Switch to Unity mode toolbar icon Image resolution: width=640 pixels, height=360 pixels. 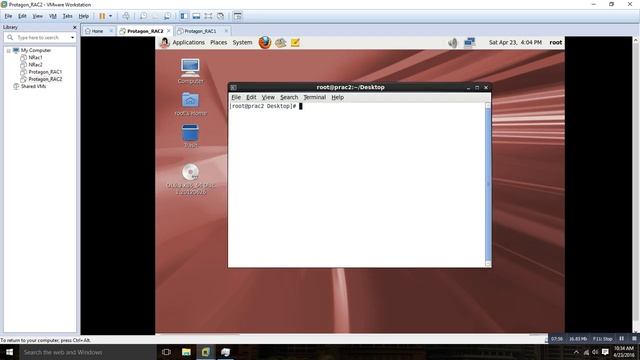[x=220, y=16]
